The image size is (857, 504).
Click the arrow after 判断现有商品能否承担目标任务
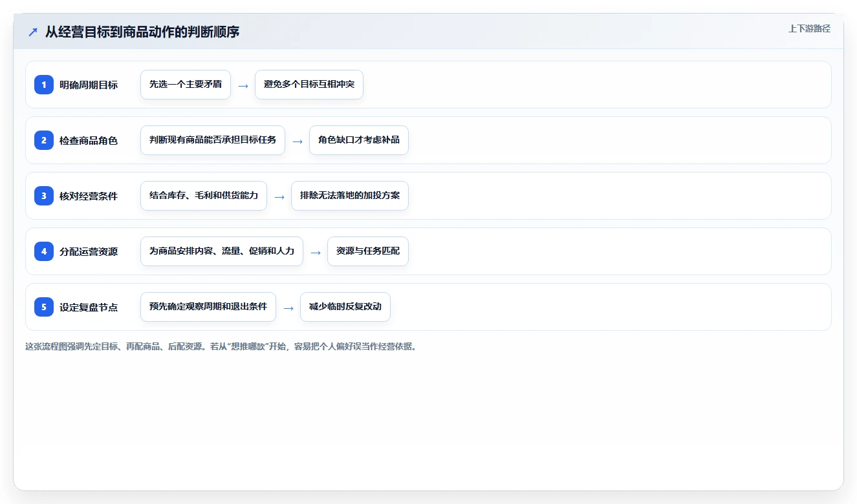click(298, 141)
